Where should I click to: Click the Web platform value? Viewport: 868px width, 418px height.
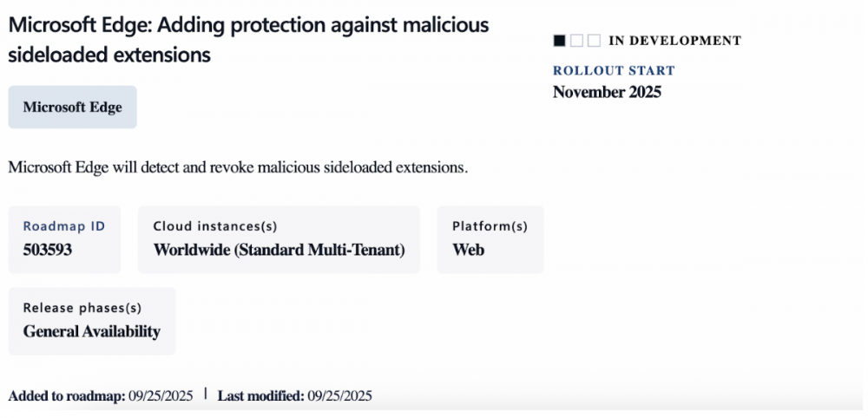(469, 250)
